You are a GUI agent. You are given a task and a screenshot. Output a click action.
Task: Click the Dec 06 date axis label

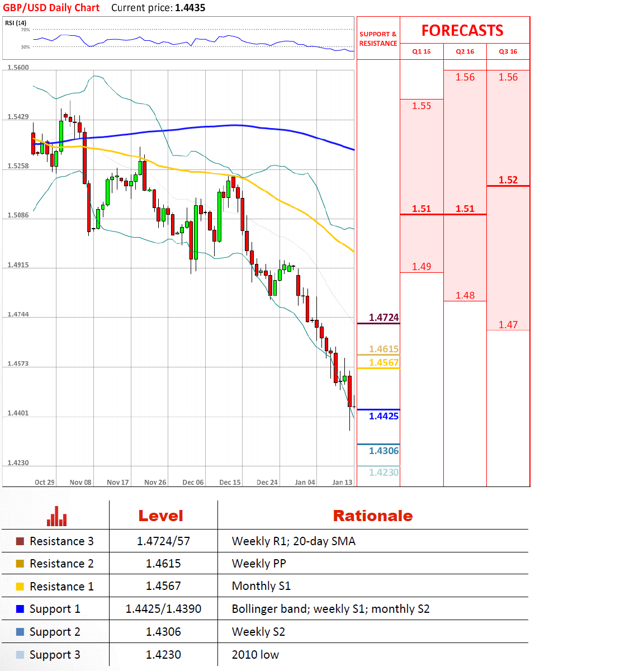tap(193, 482)
